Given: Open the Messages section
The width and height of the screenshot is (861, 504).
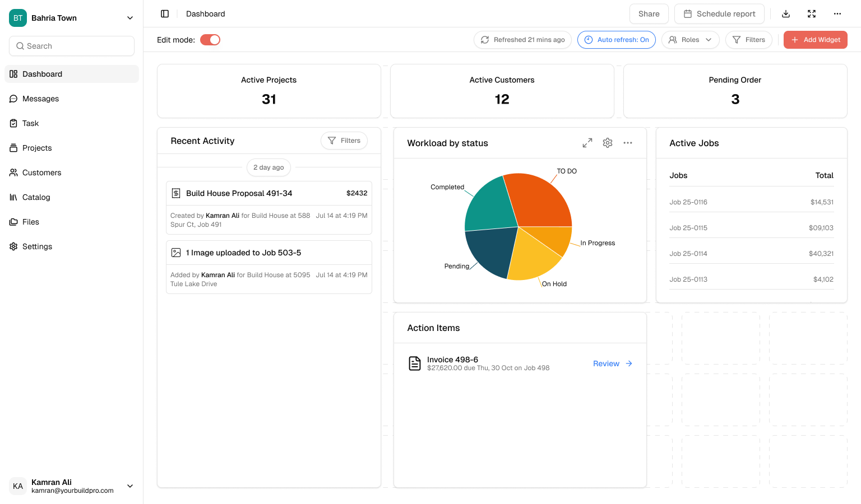Looking at the screenshot, I should click(40, 99).
